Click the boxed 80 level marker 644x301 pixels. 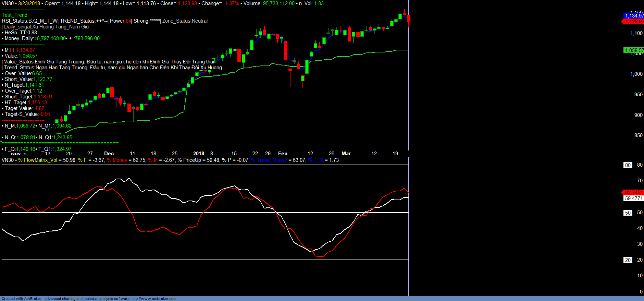coord(628,165)
